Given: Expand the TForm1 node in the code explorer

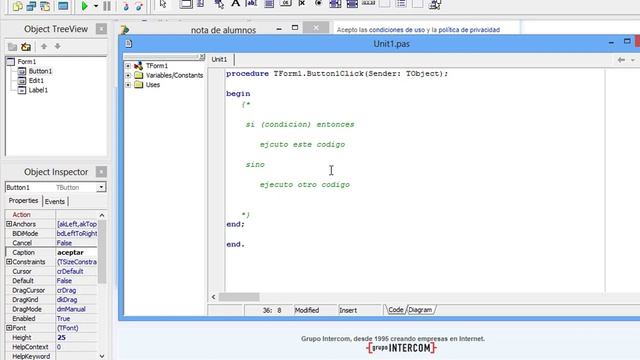Looking at the screenshot, I should point(128,66).
